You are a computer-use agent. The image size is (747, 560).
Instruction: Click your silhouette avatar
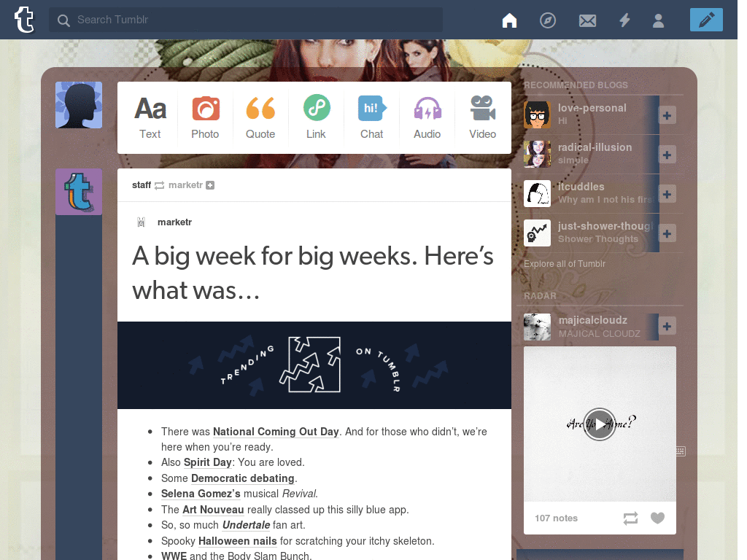pyautogui.click(x=79, y=105)
